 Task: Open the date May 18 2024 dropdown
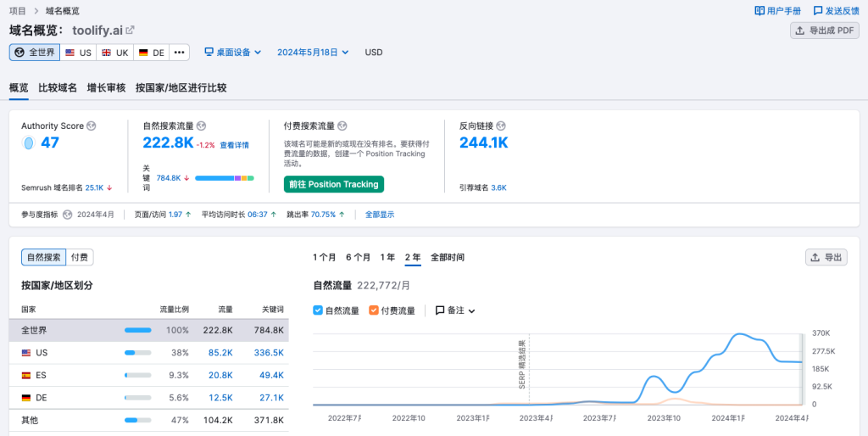pyautogui.click(x=313, y=52)
